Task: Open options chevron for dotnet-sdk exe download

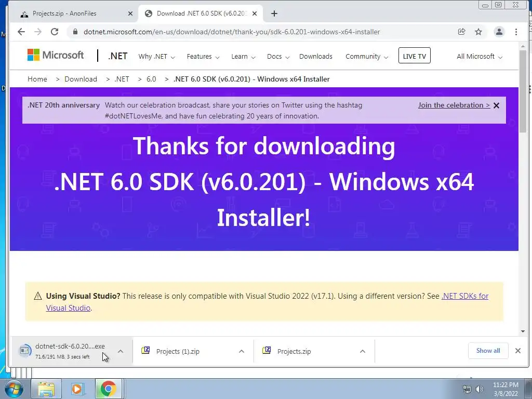Action: coord(121,351)
